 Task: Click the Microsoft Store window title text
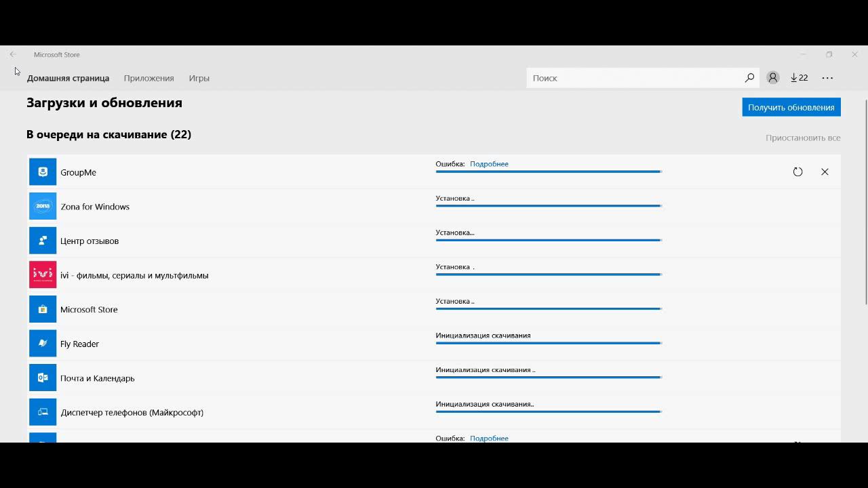point(57,54)
